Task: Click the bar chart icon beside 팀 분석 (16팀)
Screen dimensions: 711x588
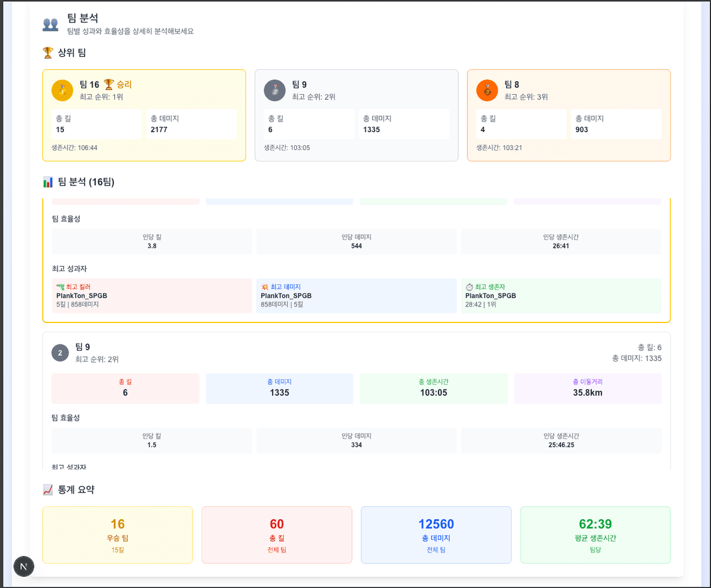Action: (48, 182)
